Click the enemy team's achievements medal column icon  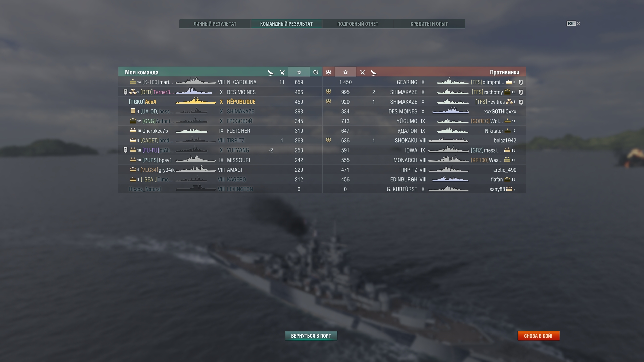[328, 72]
